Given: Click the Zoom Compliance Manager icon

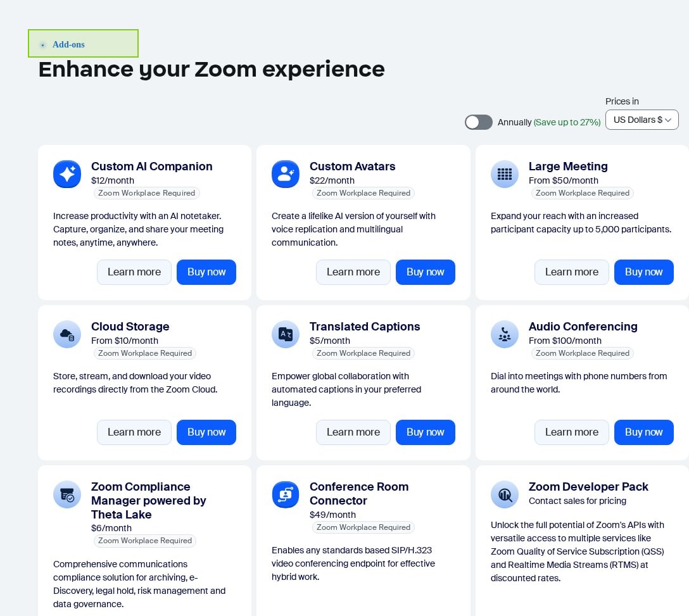Looking at the screenshot, I should (67, 494).
